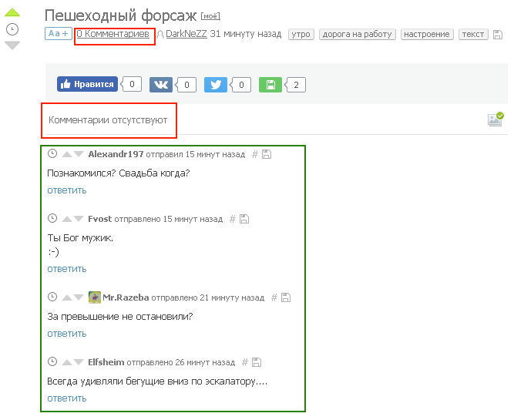524x420 pixels.
Task: Downvote Fvost's comment
Action: (x=78, y=219)
